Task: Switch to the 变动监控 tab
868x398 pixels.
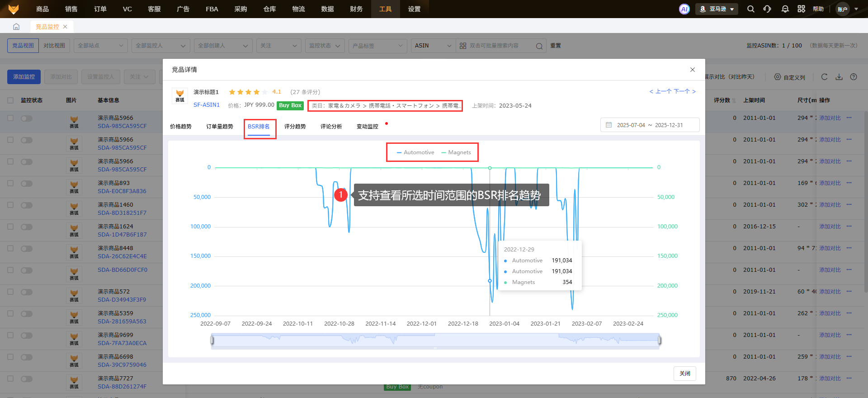Action: [x=368, y=127]
